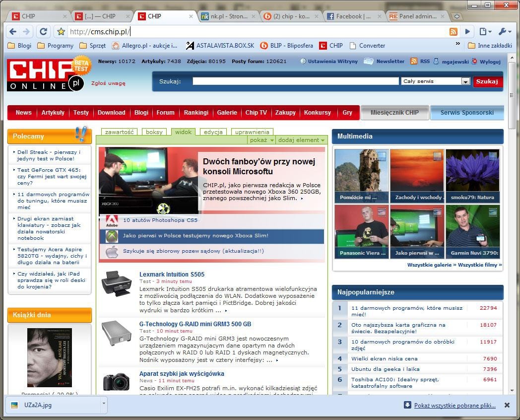Open the Programy bookmarks folder
Screen dimensions: 520x420
pos(56,46)
